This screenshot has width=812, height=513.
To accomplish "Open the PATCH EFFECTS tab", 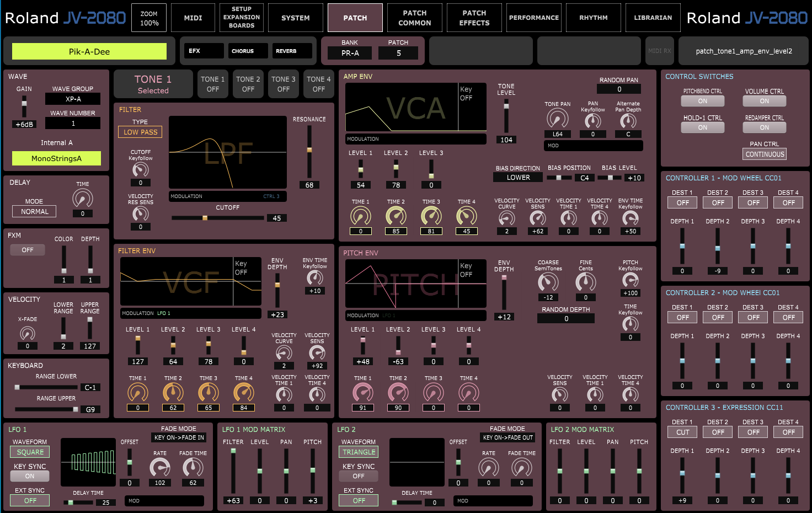I will click(x=474, y=18).
